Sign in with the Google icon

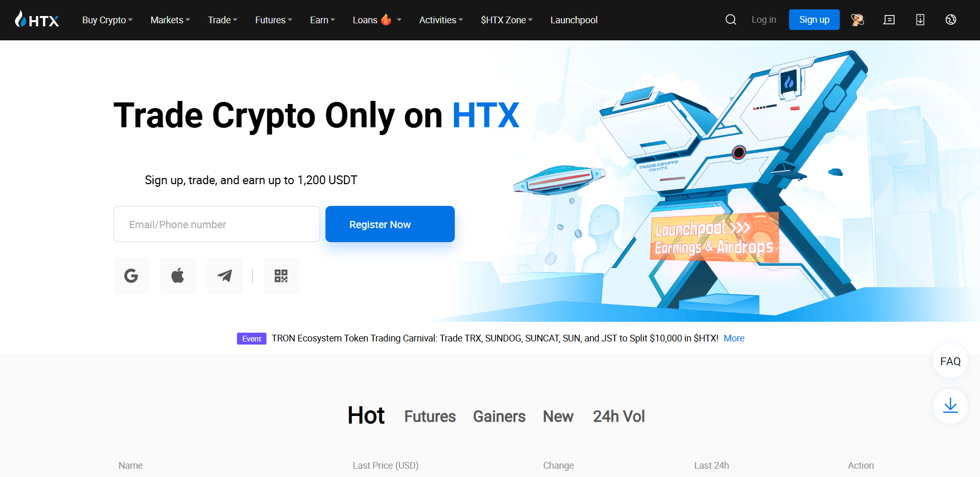tap(131, 276)
